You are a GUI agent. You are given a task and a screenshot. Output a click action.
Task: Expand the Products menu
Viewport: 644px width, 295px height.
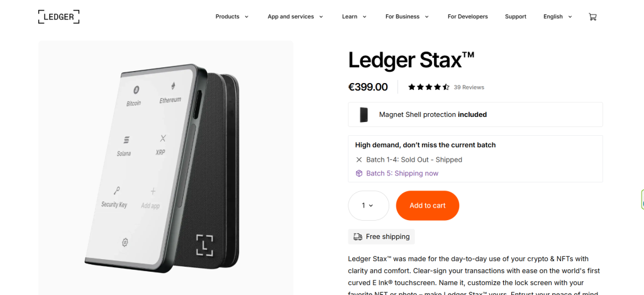(232, 17)
